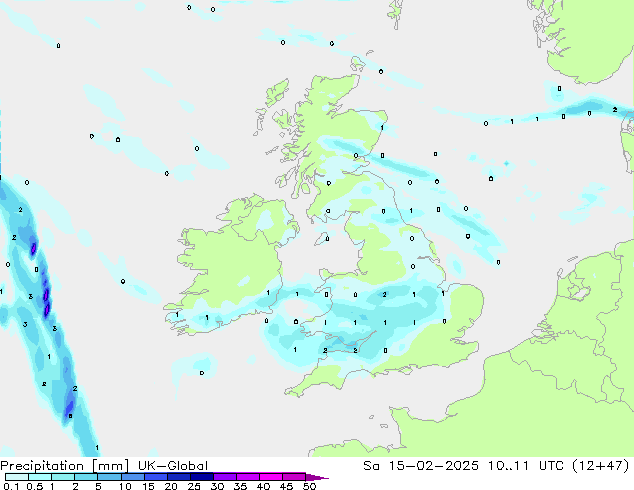Image resolution: width=634 pixels, height=490 pixels.
Task: Click the '0.5' legend scale label
Action: coord(35,486)
